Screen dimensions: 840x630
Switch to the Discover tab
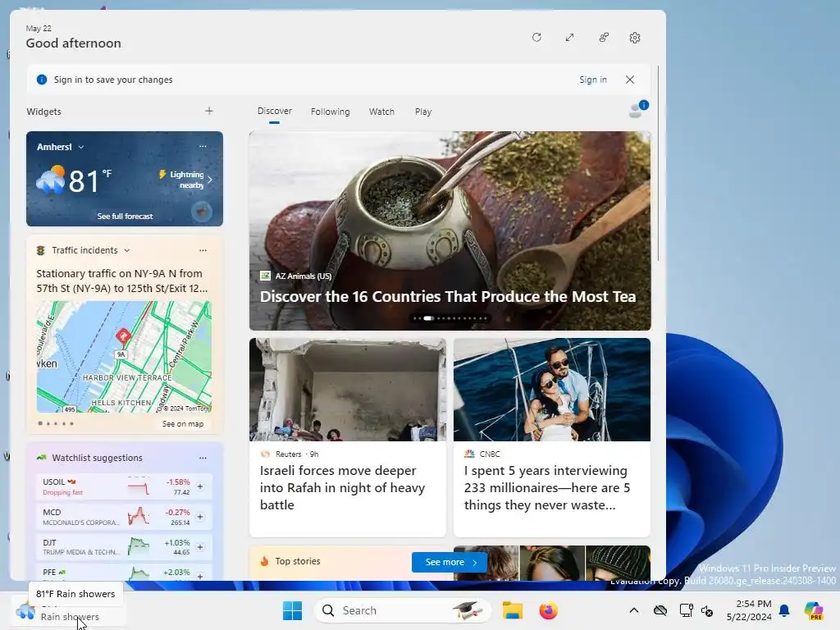tap(274, 112)
